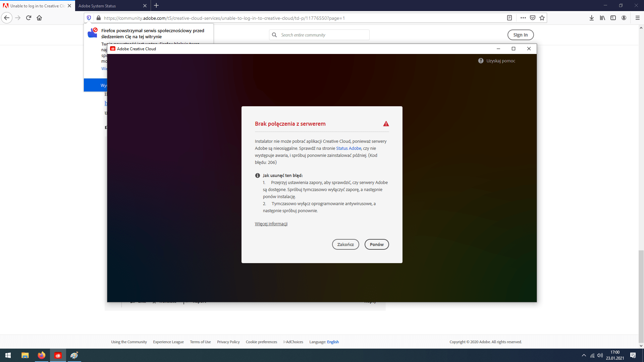Click the Firefox reload page icon

tap(29, 18)
